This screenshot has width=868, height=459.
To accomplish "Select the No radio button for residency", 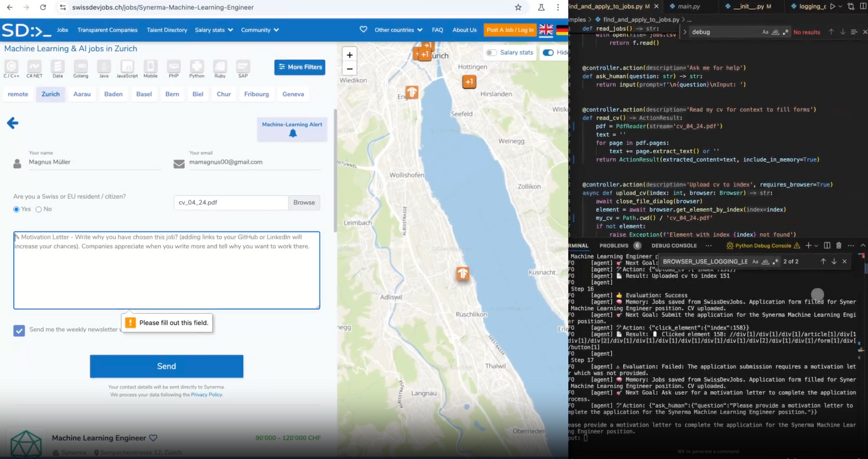I will coord(38,209).
